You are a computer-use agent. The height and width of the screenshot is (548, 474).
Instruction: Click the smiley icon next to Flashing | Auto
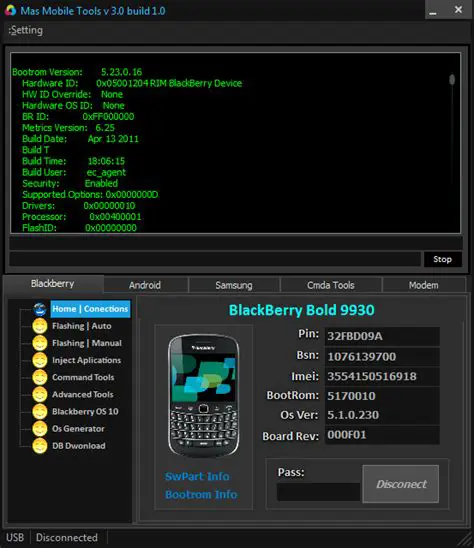(40, 326)
